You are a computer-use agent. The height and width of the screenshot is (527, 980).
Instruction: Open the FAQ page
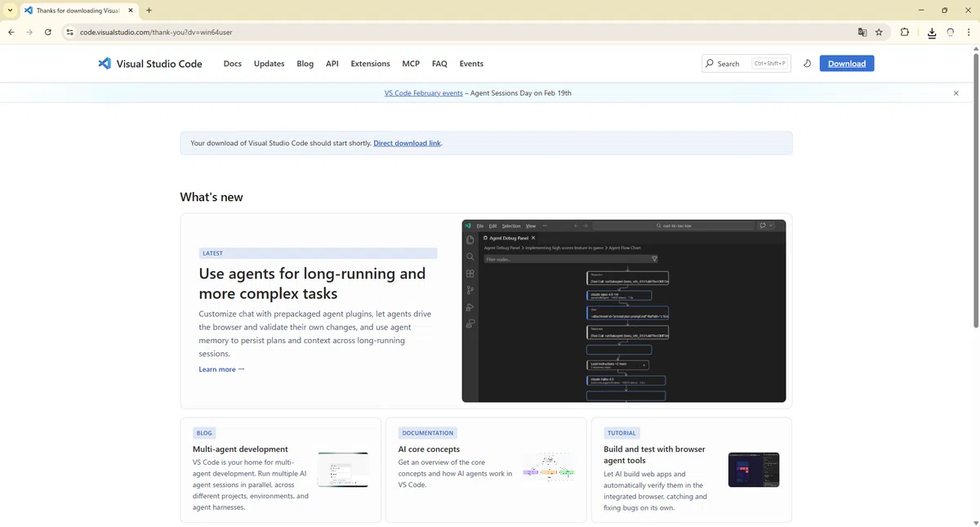(x=439, y=64)
